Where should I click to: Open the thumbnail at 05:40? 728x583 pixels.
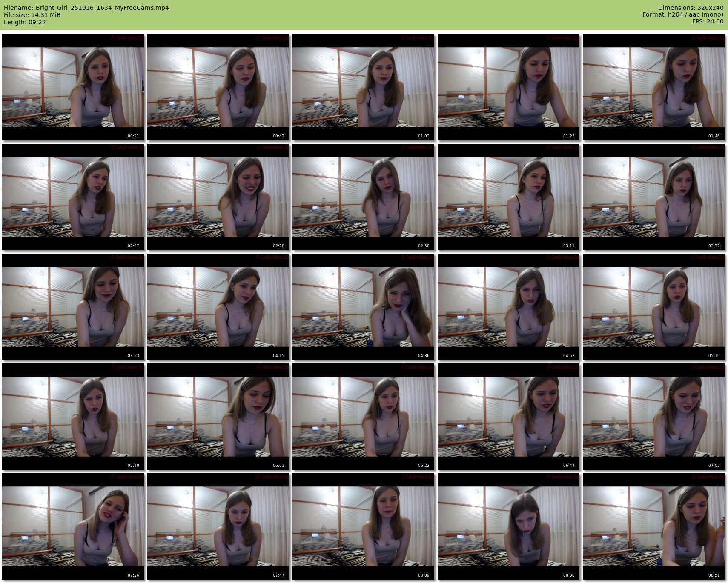(73, 417)
